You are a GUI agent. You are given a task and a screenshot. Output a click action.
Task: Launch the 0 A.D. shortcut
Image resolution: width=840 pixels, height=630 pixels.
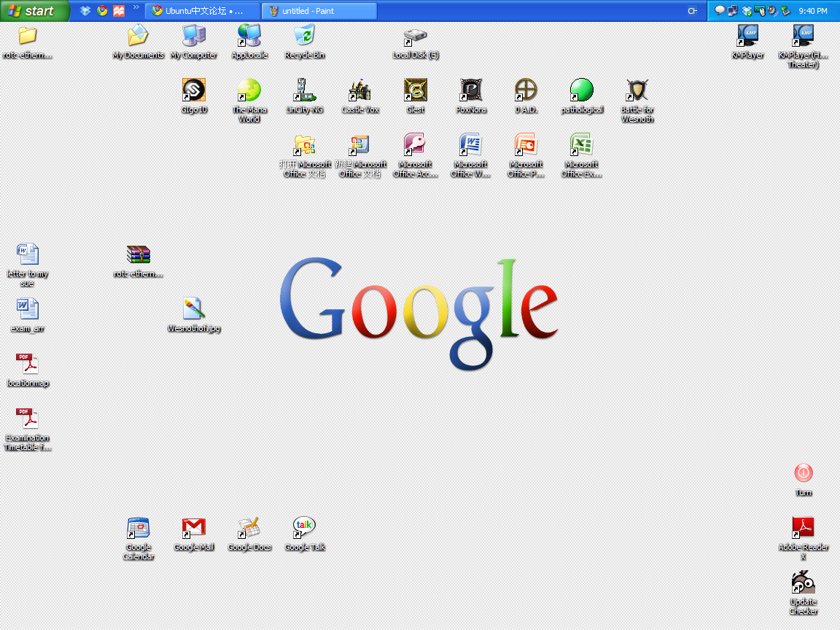526,90
